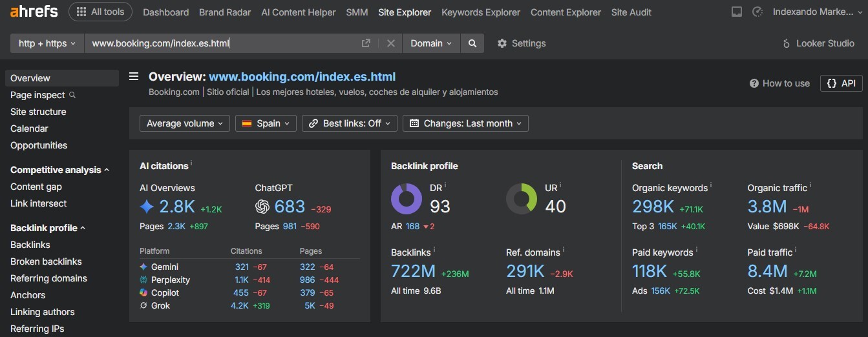Click the display monitor icon in header
The width and height of the screenshot is (868, 337).
click(737, 12)
